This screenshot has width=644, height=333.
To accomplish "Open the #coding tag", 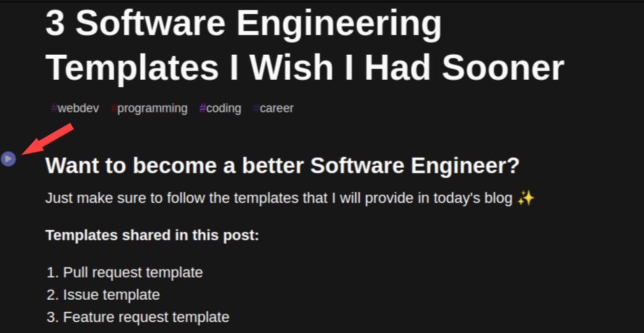I will [x=220, y=108].
